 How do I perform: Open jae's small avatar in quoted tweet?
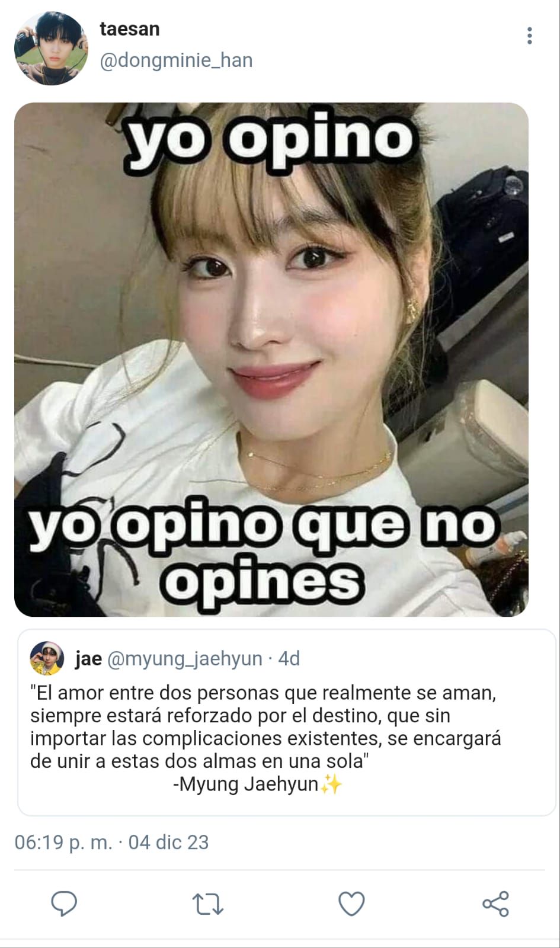tap(47, 658)
